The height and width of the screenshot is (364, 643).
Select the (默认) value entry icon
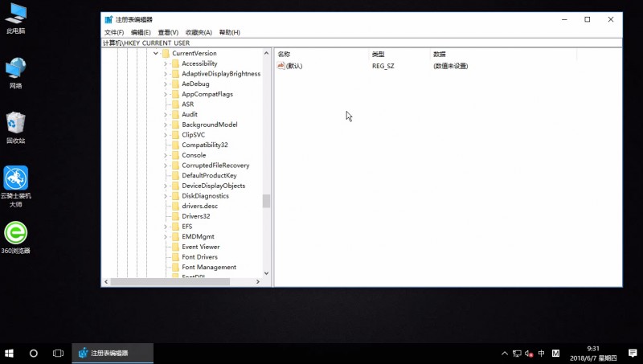coord(281,66)
